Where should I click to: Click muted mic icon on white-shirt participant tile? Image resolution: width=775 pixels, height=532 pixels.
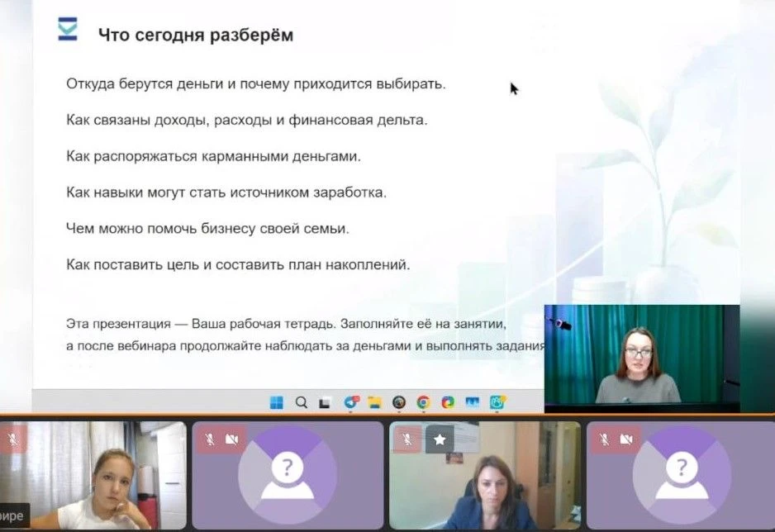12,439
